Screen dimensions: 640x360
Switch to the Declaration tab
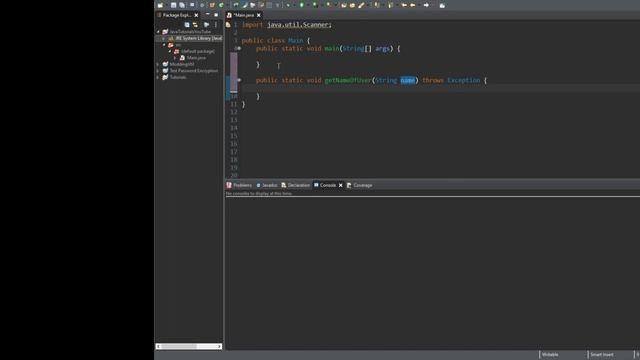pyautogui.click(x=296, y=185)
